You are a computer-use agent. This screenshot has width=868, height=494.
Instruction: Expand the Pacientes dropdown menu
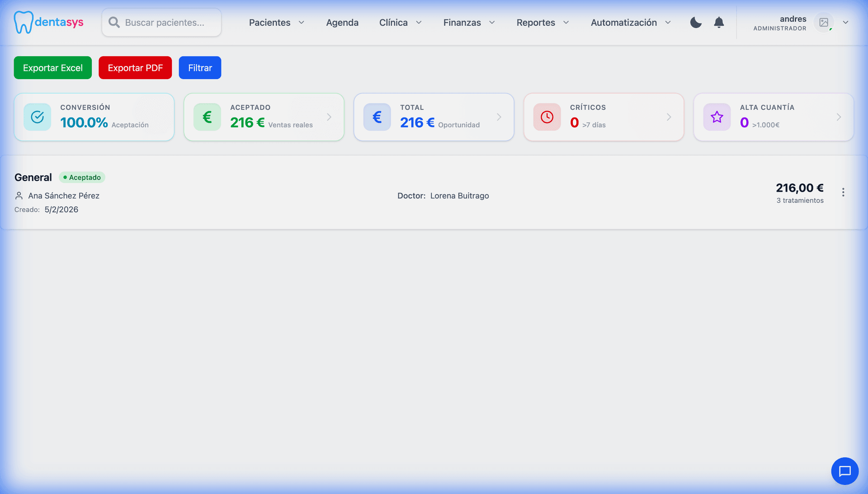coord(277,23)
